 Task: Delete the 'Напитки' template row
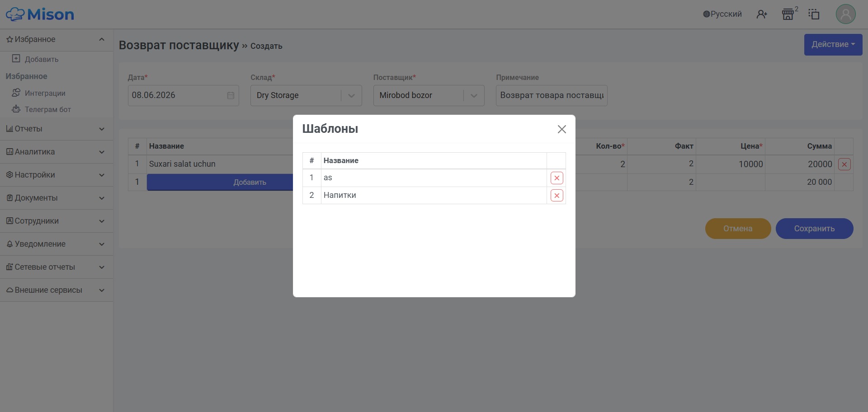[x=557, y=196]
